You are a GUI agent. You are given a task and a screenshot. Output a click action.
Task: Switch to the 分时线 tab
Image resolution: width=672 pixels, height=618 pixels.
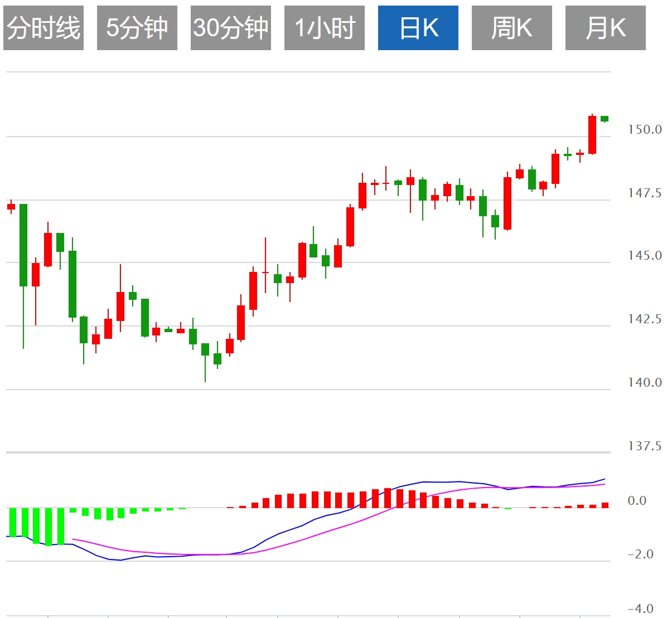tap(43, 28)
